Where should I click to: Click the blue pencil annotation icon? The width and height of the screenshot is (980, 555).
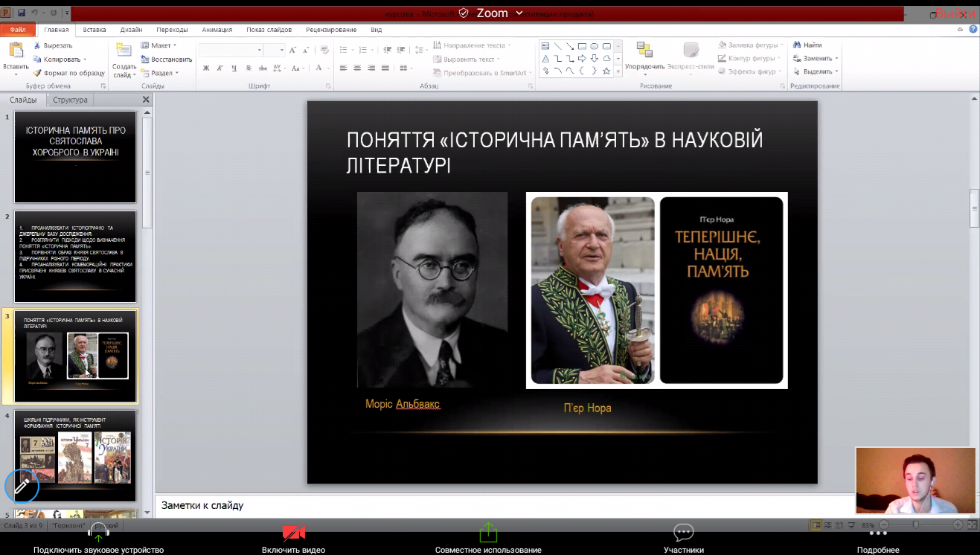tap(22, 487)
